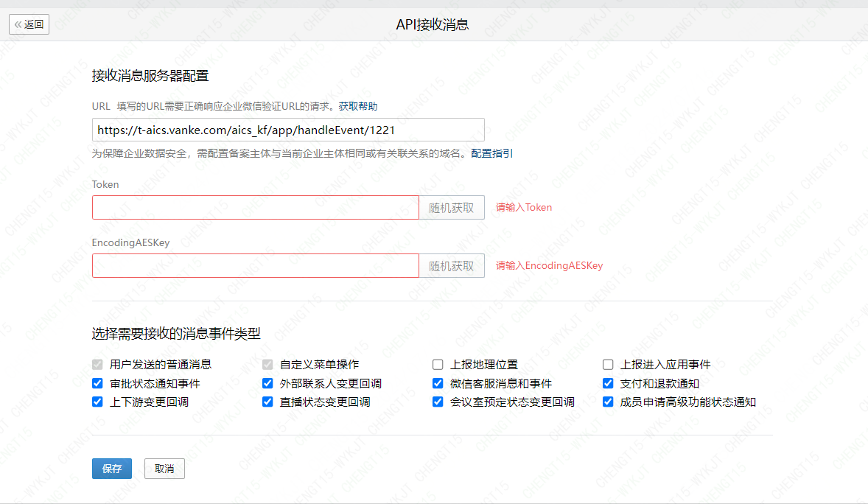Image resolution: width=868 pixels, height=504 pixels.
Task: Enable 上报地理位置 checkbox
Action: point(438,365)
